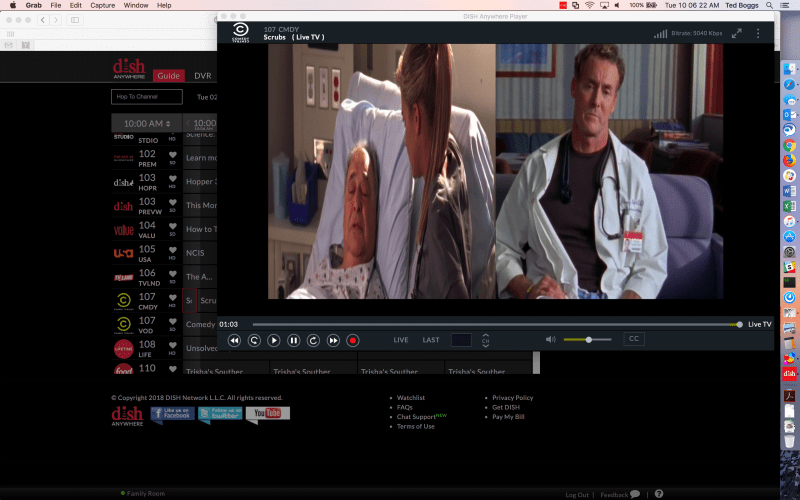Open the DISH app icon in Dock

pyautogui.click(x=789, y=373)
